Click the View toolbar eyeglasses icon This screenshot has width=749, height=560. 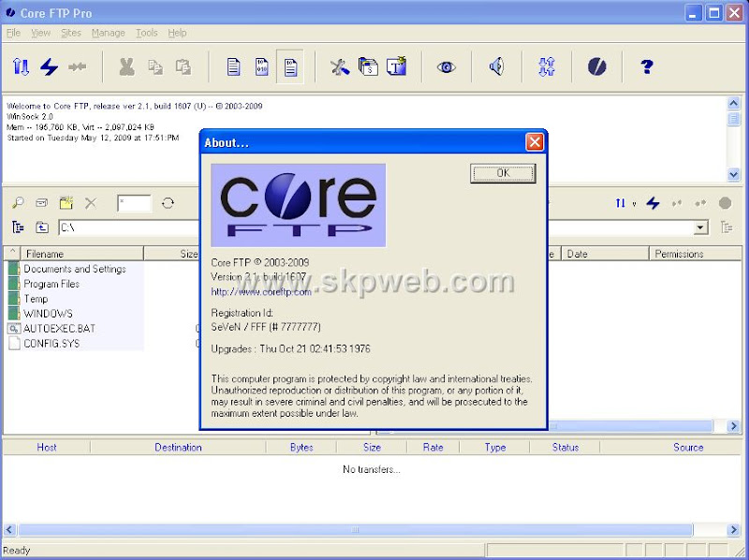(x=447, y=66)
